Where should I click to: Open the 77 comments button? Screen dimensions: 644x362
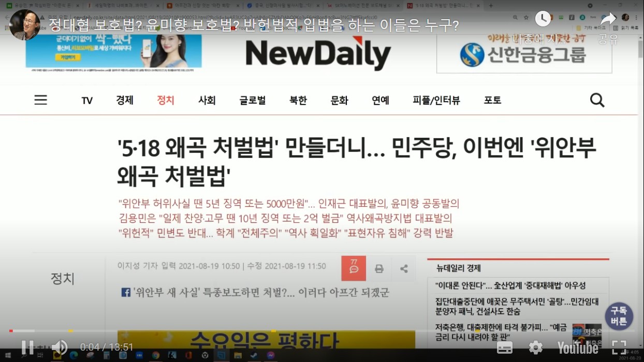pyautogui.click(x=354, y=268)
